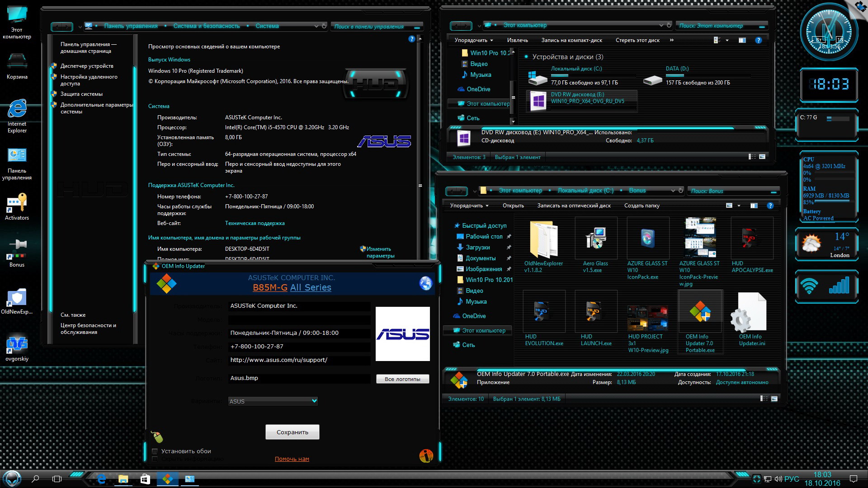Toggle the 'Скрыть информацию' checkbox
Image resolution: width=868 pixels, height=488 pixels.
pyautogui.click(x=155, y=459)
